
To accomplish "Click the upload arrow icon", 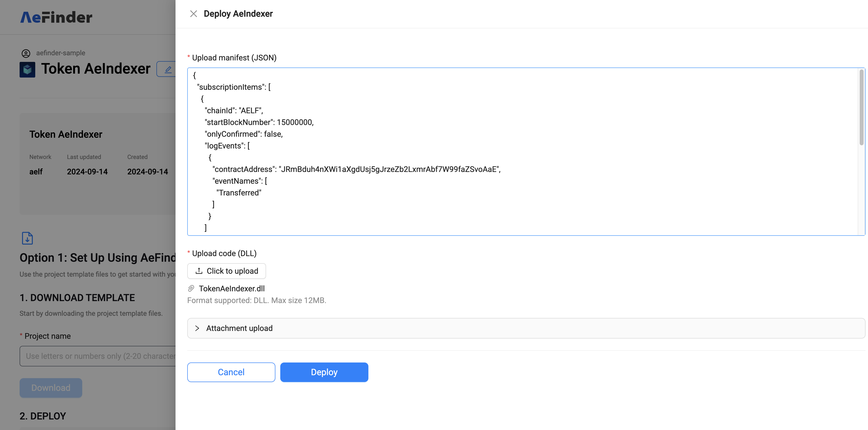I will pyautogui.click(x=199, y=271).
